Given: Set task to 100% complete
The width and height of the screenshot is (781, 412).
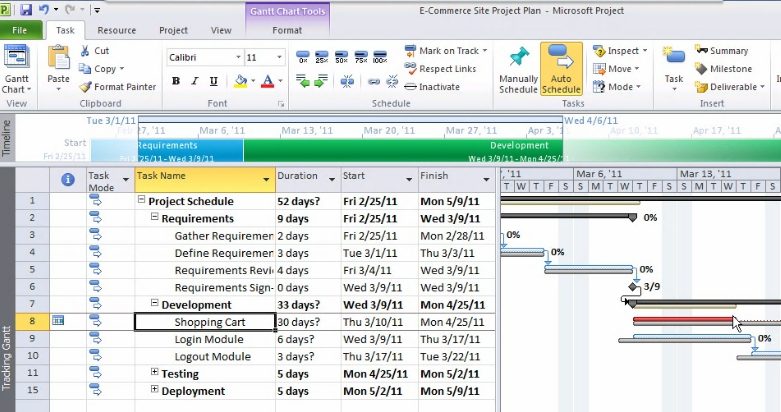Looking at the screenshot, I should [380, 57].
